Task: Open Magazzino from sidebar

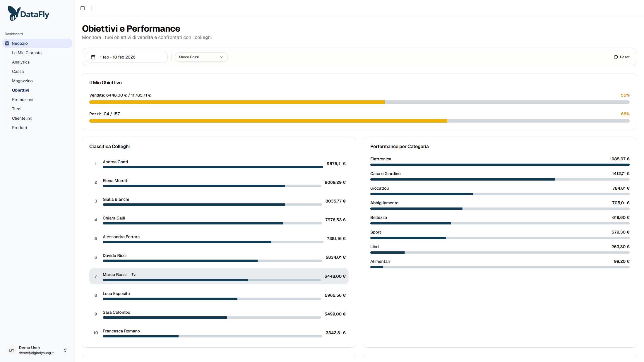Action: click(x=22, y=81)
